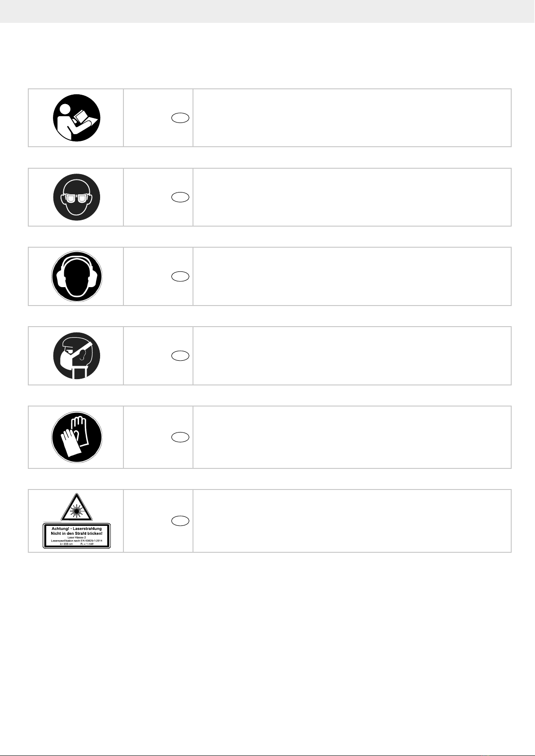This screenshot has width=535, height=756.
Task: Select the oval beside the ear protection symbol
Action: [180, 276]
